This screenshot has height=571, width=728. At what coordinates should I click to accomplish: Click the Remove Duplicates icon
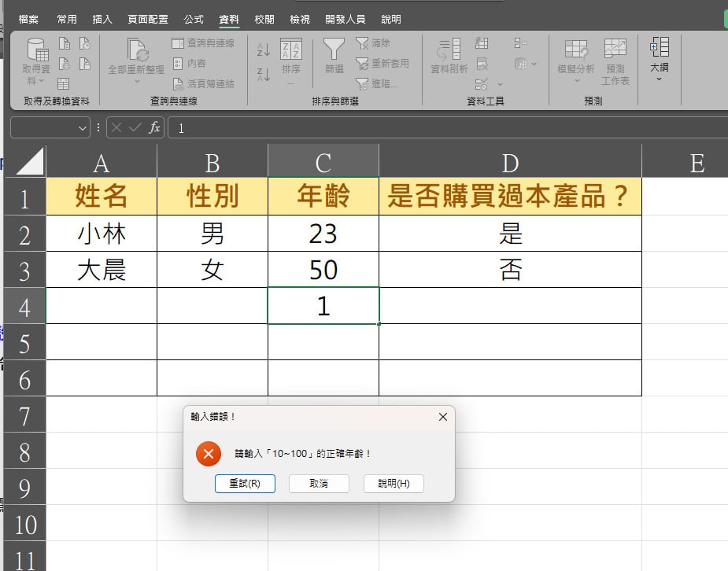[482, 64]
